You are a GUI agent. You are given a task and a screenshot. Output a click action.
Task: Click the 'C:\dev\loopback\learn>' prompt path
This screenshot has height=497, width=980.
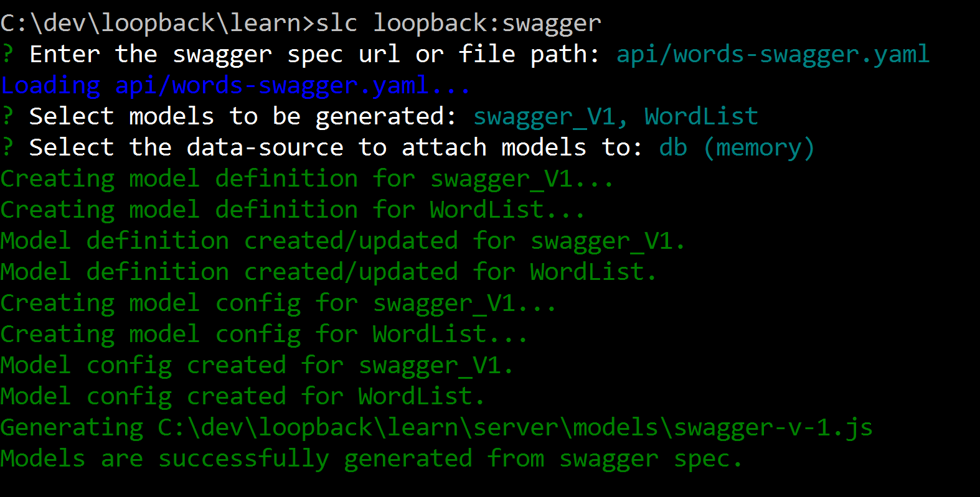pyautogui.click(x=158, y=24)
